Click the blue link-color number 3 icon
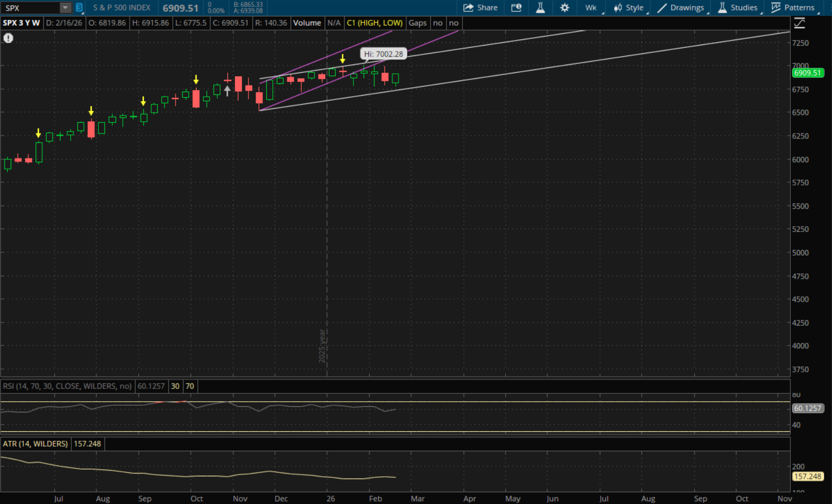The height and width of the screenshot is (504, 832). click(x=79, y=8)
